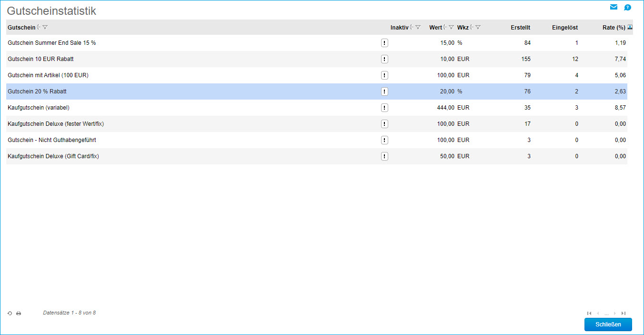Sort by the Wert column arrows
Image resolution: width=644 pixels, height=335 pixels.
click(x=444, y=28)
